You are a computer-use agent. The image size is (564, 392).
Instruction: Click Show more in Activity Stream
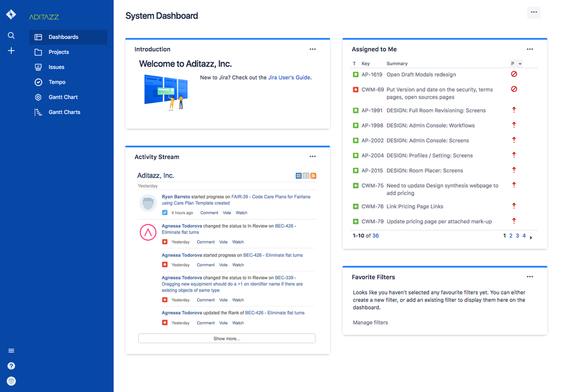click(x=226, y=338)
